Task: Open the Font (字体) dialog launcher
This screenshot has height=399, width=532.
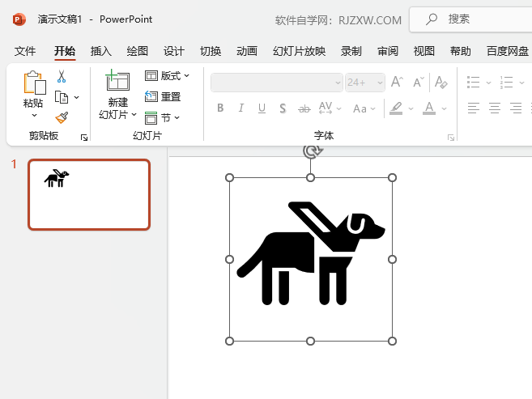Action: (451, 138)
